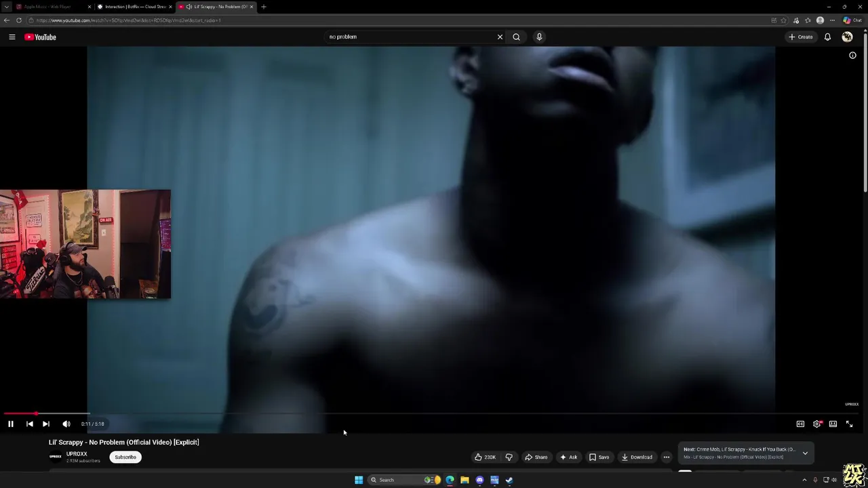Open the browser tab list dropdown arrow
This screenshot has height=488, width=868.
6,7
